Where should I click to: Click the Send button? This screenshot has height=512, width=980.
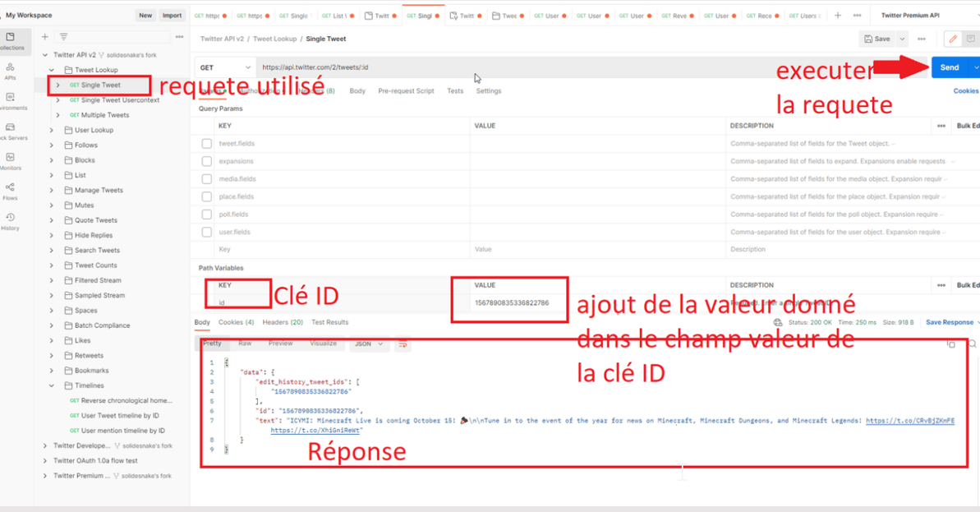coord(949,67)
